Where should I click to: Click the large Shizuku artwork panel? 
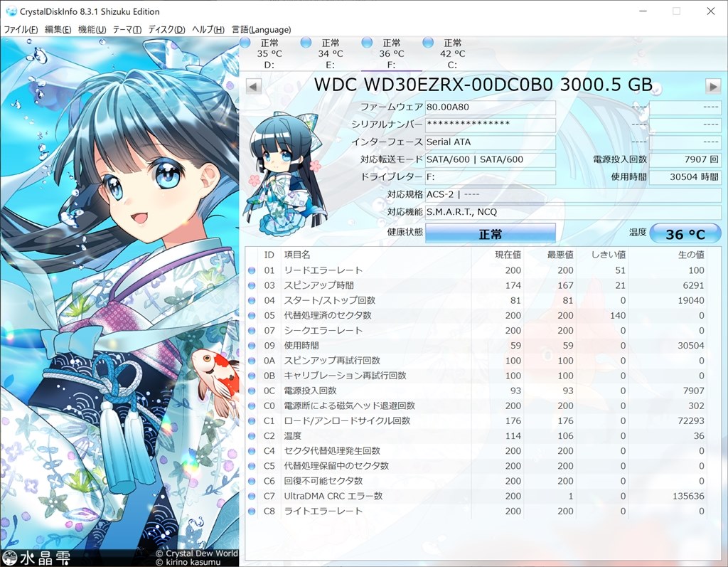(x=119, y=302)
